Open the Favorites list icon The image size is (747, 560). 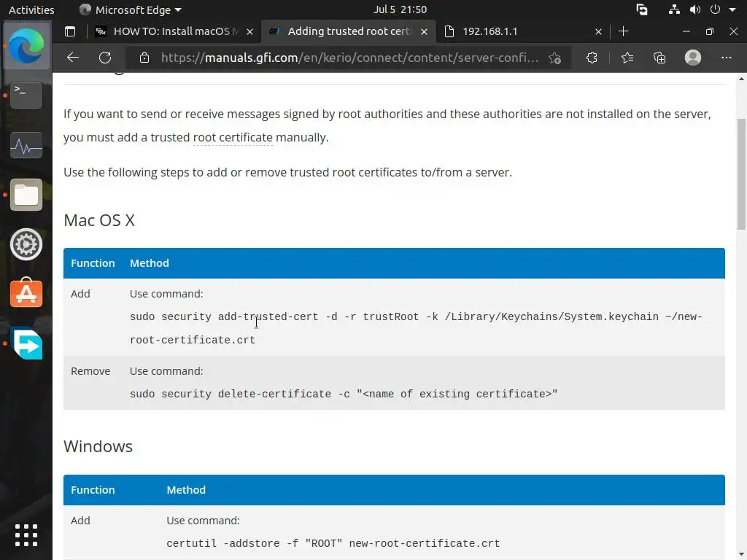coord(627,58)
